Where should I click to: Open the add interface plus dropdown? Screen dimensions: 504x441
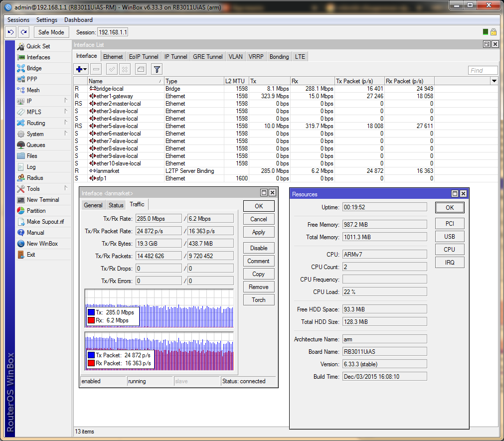click(x=81, y=70)
